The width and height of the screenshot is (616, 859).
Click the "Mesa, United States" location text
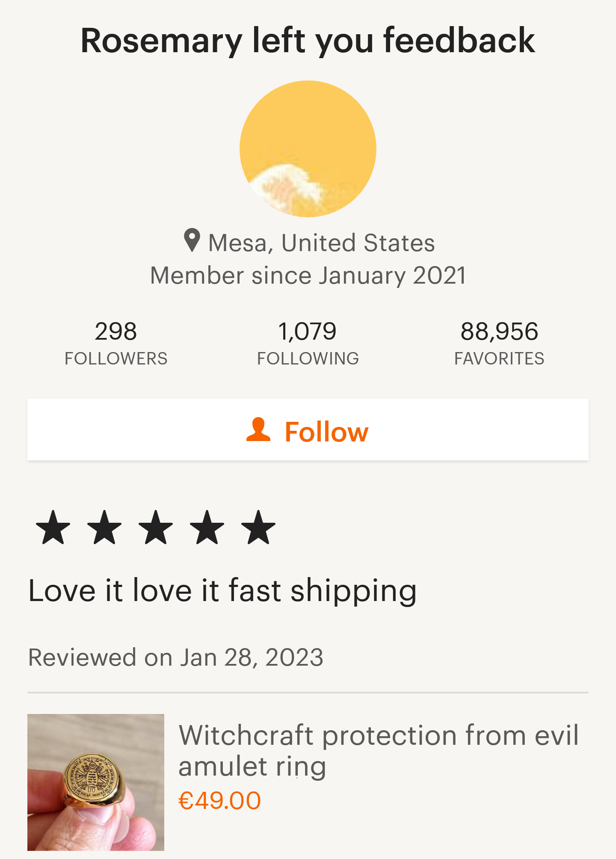(x=321, y=243)
